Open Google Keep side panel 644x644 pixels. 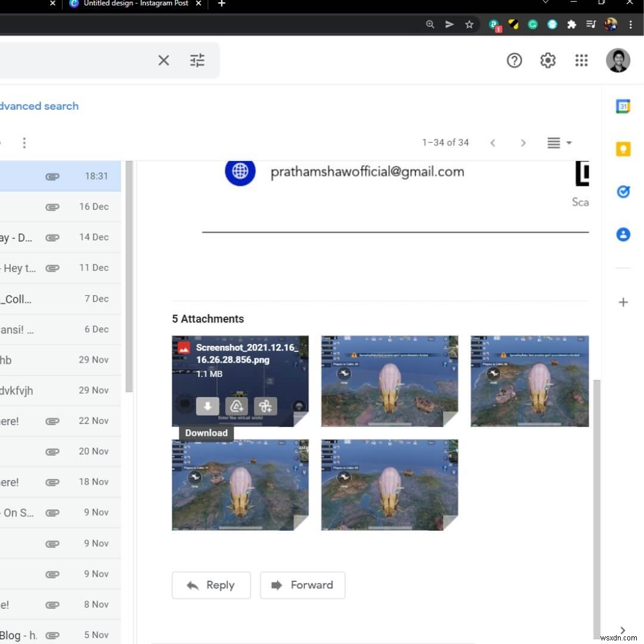pyautogui.click(x=623, y=149)
